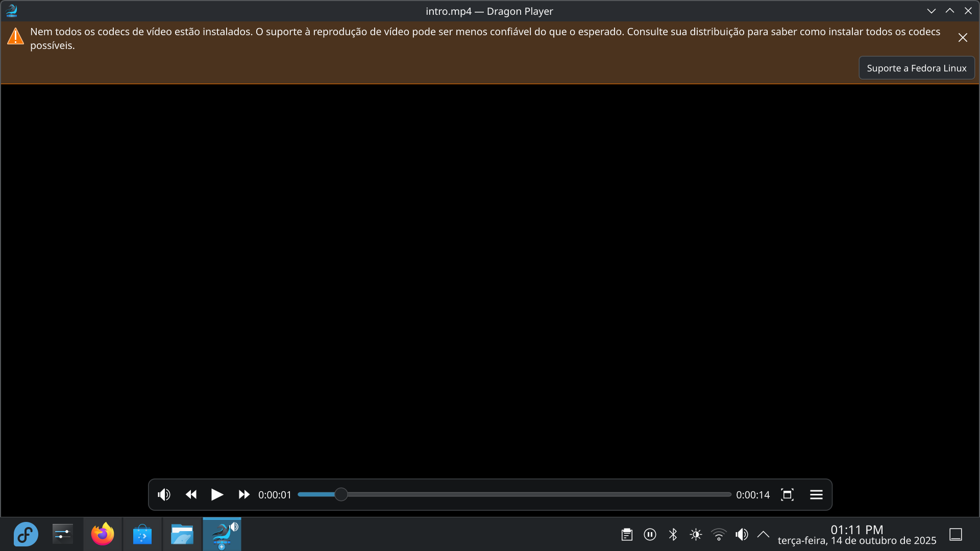Expand the hidden system tray icons
This screenshot has height=551, width=980.
coord(763,534)
